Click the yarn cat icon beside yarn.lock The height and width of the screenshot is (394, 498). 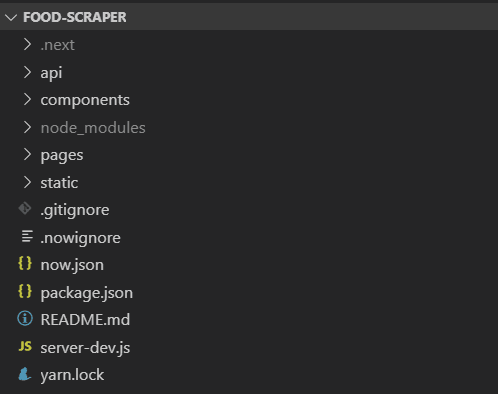coord(25,374)
